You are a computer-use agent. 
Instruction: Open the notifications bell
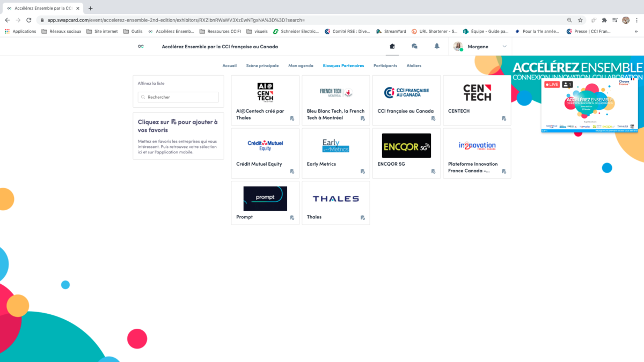[x=437, y=47]
